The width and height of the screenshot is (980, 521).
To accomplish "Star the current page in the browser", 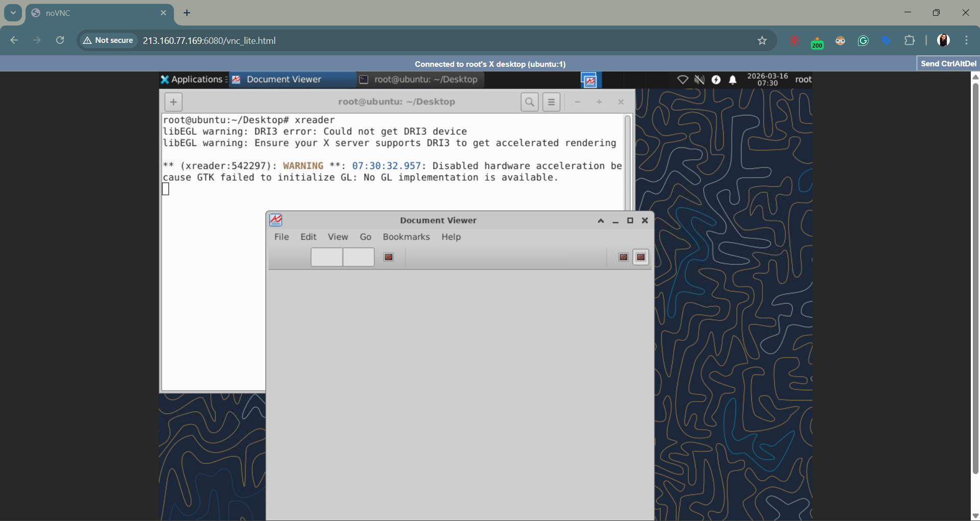I will tap(762, 40).
